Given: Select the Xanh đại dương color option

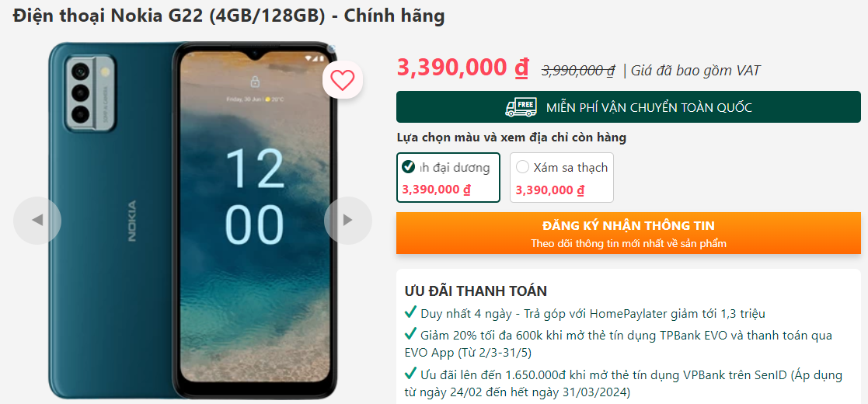Looking at the screenshot, I should click(448, 178).
